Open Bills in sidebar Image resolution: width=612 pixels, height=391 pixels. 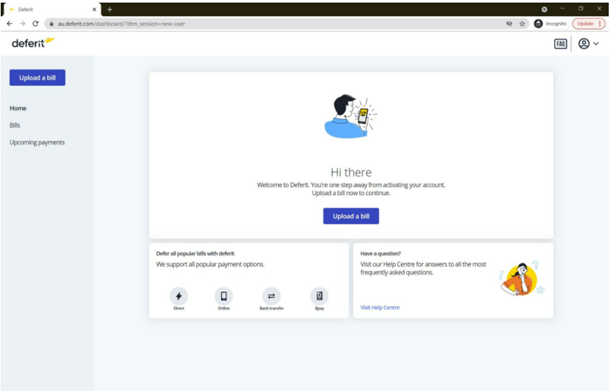[x=15, y=125]
